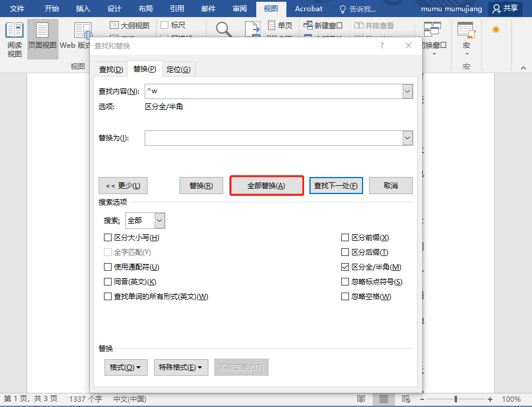Switch to Read Mode view icon
Image resolution: width=532 pixels, height=407 pixels.
coord(15,30)
